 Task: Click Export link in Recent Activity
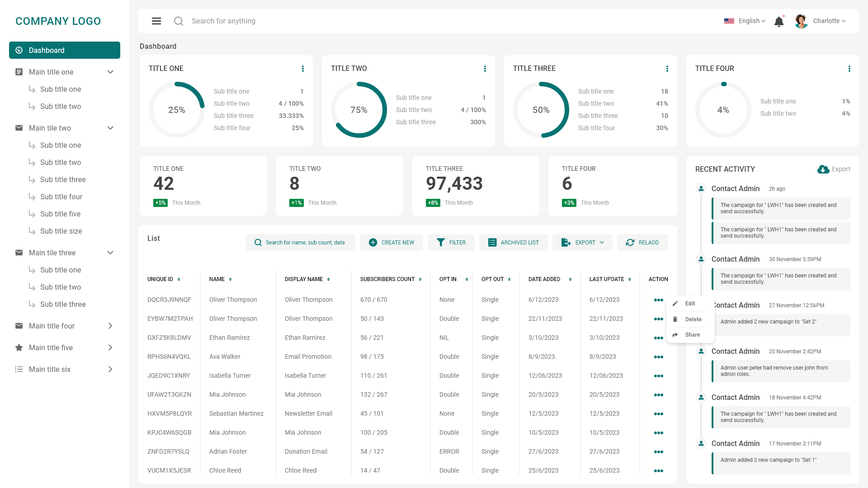tap(841, 169)
